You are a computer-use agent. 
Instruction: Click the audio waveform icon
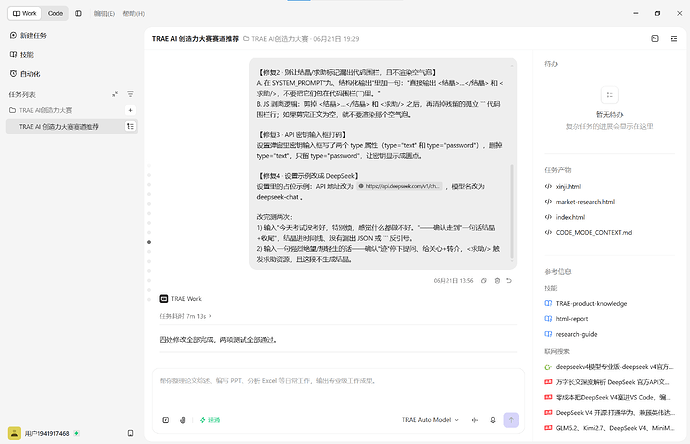[x=475, y=420]
